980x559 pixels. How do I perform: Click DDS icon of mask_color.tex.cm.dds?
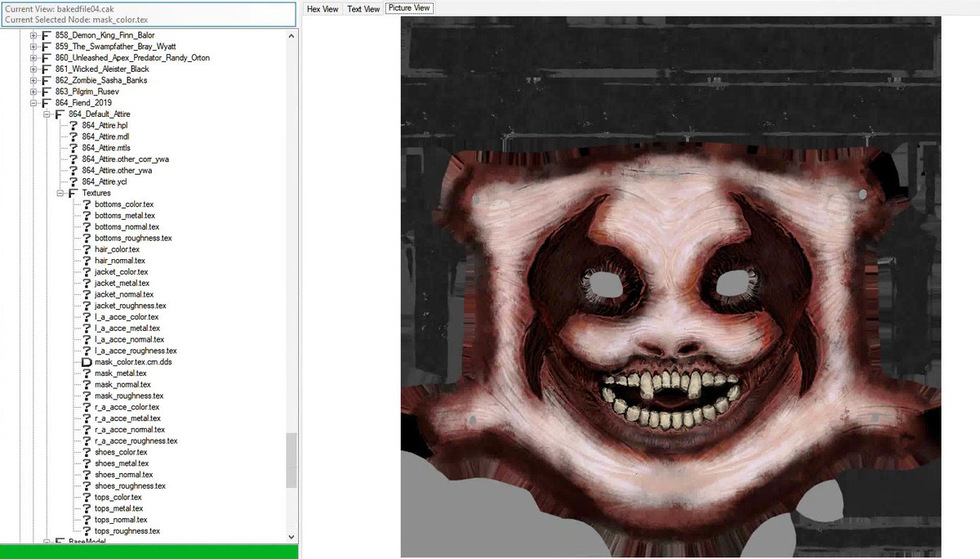[x=87, y=362]
